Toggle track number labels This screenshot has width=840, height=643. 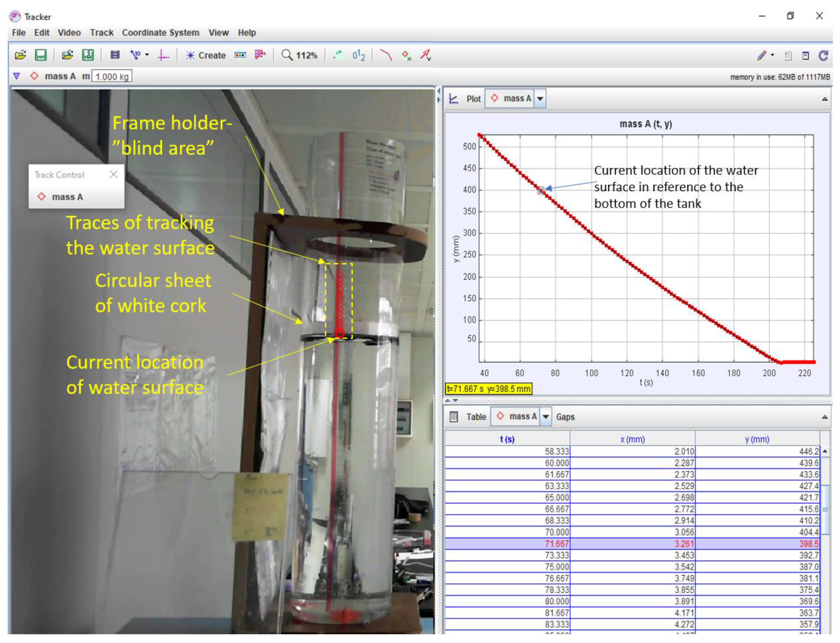pyautogui.click(x=359, y=55)
